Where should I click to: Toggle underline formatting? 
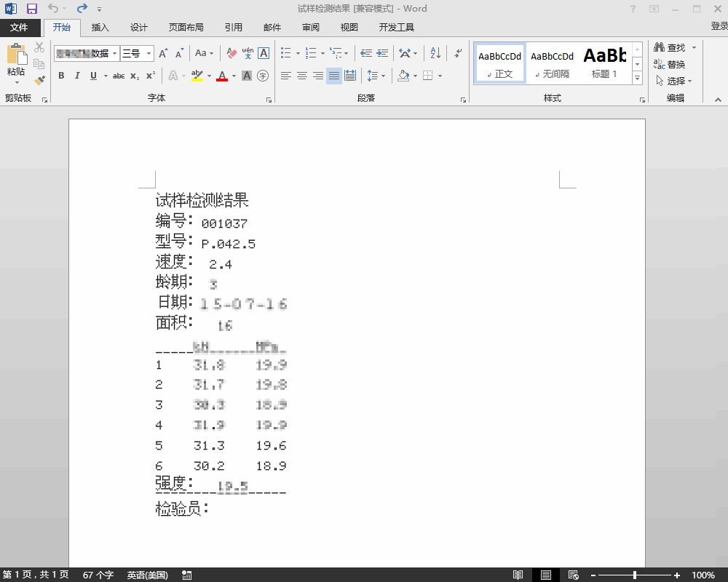click(x=93, y=76)
